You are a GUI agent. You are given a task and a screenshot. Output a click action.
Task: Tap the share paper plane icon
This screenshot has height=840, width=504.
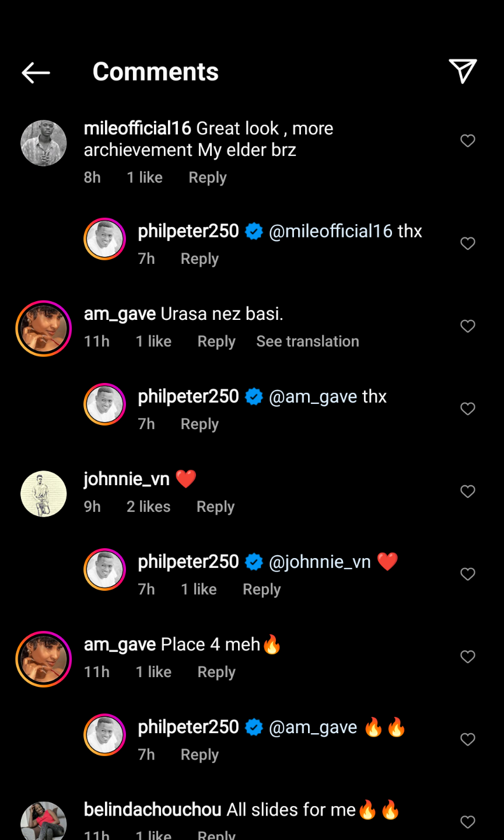coord(463,71)
